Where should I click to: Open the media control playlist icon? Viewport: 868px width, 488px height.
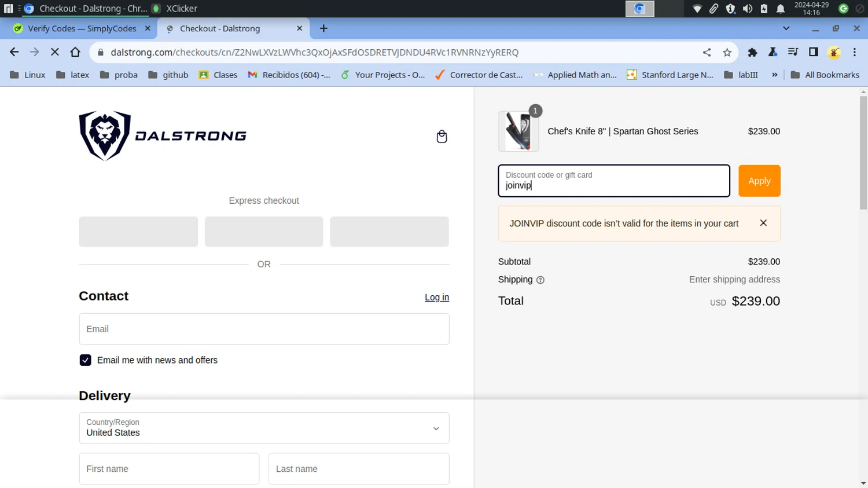tap(793, 52)
